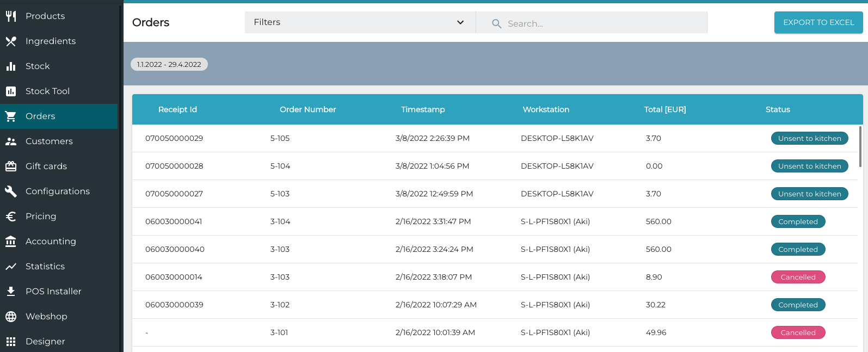Click the euro Pricing icon
This screenshot has height=352, width=868.
click(x=11, y=217)
